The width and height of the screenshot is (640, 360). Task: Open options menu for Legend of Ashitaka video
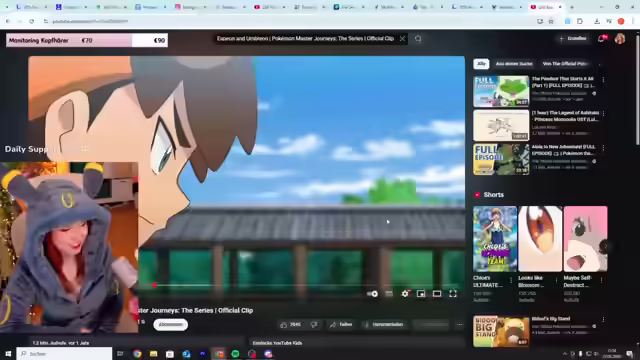click(x=603, y=114)
